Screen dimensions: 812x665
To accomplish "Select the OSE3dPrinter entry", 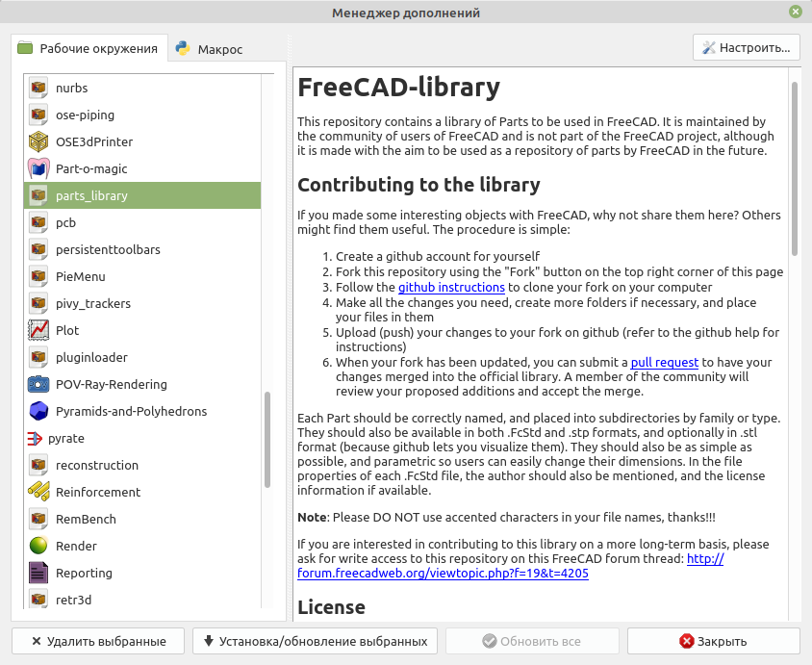I will (142, 141).
